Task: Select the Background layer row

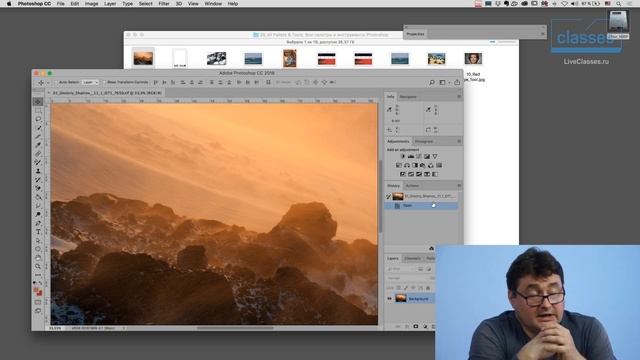Action: (x=411, y=299)
